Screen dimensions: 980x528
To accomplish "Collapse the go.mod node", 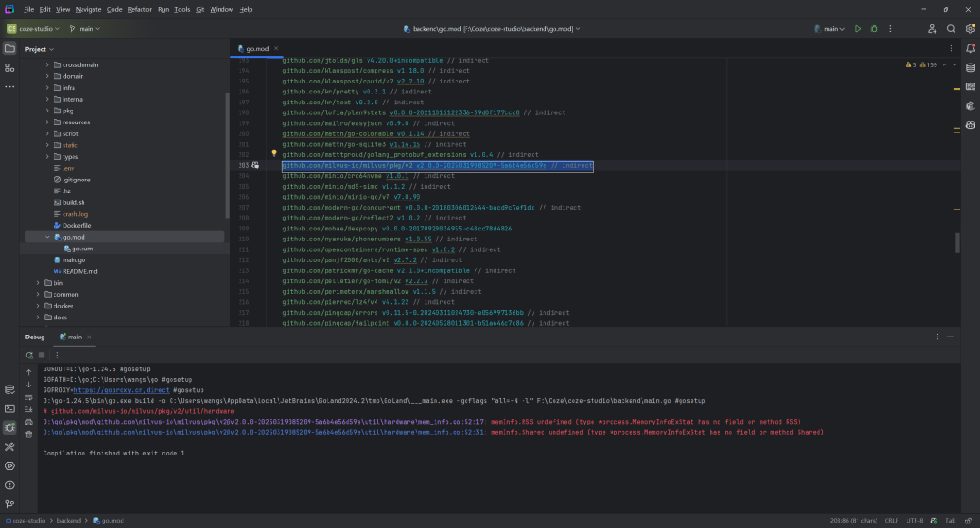I will pos(47,238).
